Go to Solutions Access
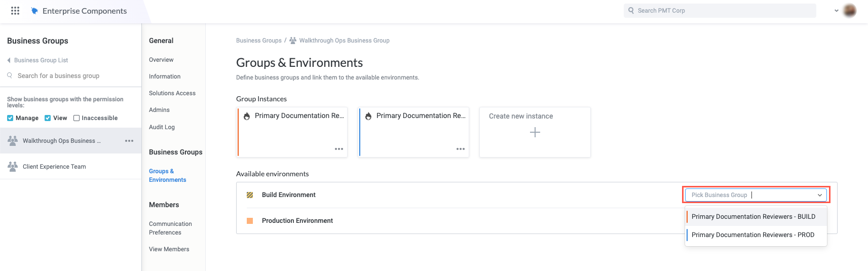This screenshot has width=868, height=271. tap(172, 93)
